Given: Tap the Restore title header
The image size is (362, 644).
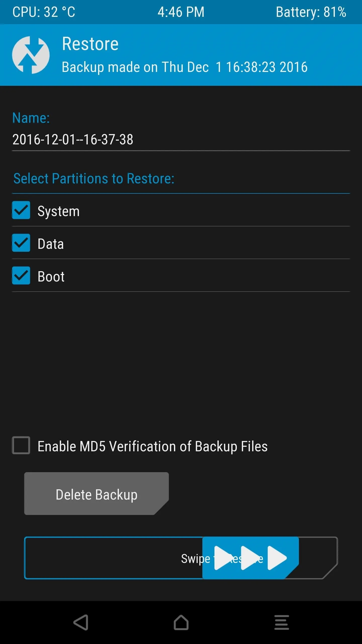Looking at the screenshot, I should [x=90, y=44].
